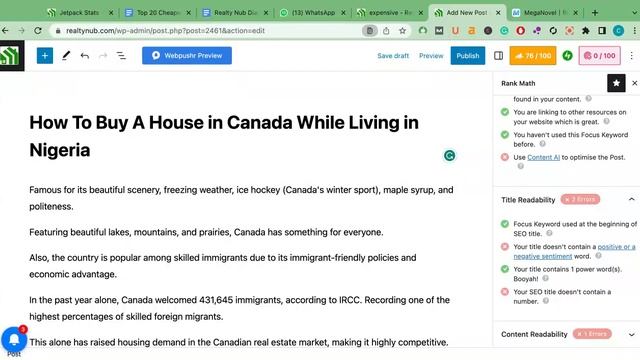Undo the last edit
640x360 pixels.
[84, 56]
